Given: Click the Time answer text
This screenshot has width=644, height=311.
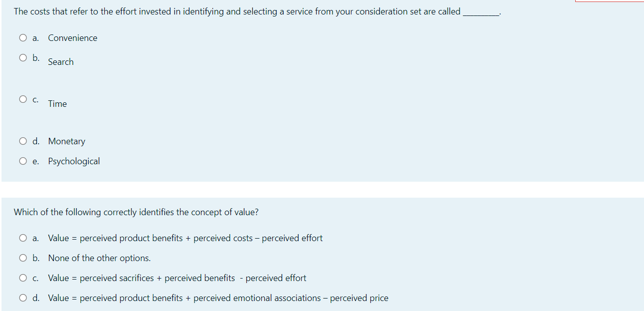Looking at the screenshot, I should (x=57, y=104).
